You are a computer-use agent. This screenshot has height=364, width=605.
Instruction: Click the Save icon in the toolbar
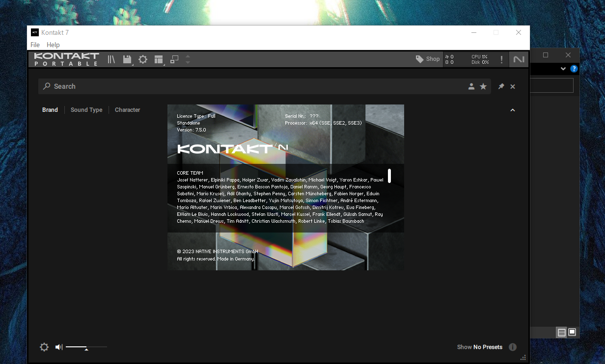pyautogui.click(x=127, y=59)
